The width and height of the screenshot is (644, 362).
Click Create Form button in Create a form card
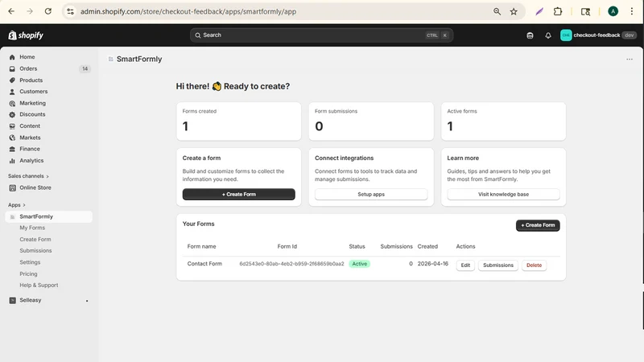point(238,194)
